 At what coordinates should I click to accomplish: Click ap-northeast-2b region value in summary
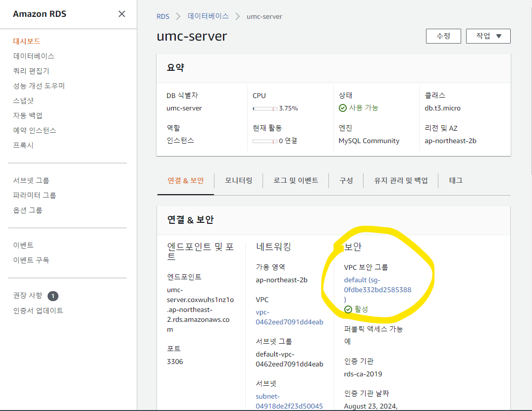click(x=450, y=141)
